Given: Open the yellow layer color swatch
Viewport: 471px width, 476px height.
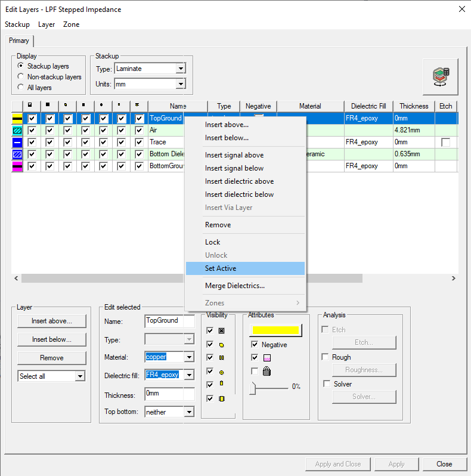Looking at the screenshot, I should [x=275, y=330].
